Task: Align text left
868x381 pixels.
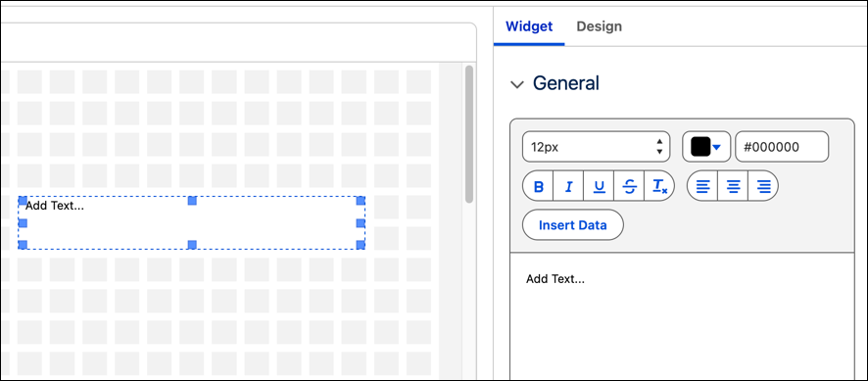Action: 702,186
